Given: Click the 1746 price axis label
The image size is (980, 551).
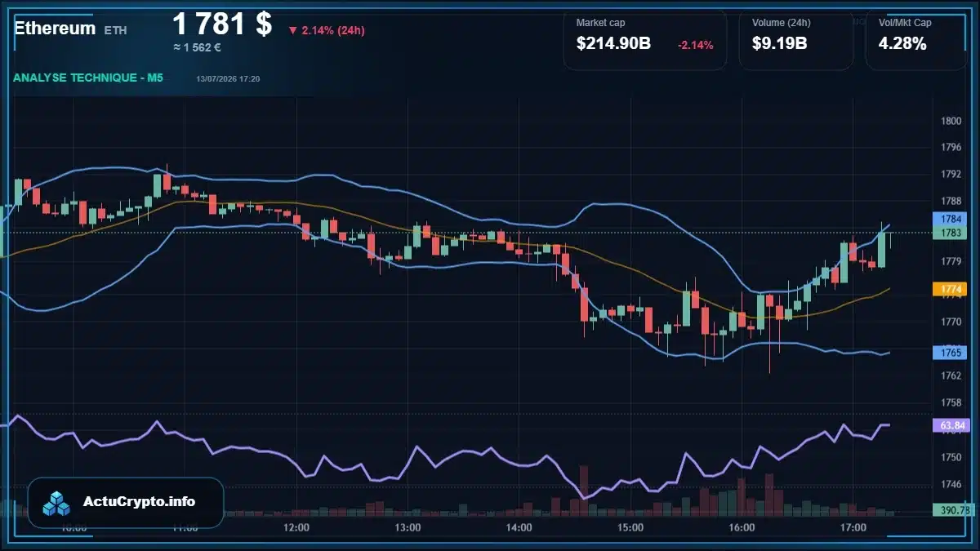Looking at the screenshot, I should point(951,484).
